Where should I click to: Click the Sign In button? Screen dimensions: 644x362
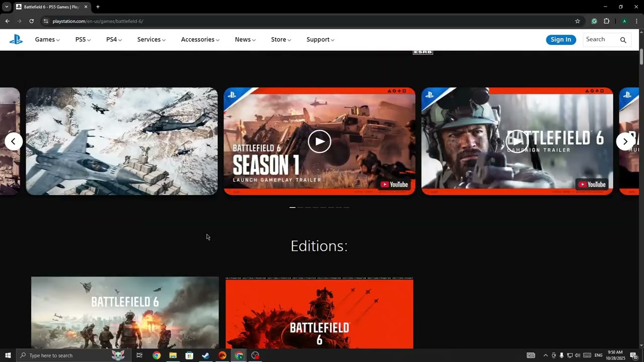[561, 40]
